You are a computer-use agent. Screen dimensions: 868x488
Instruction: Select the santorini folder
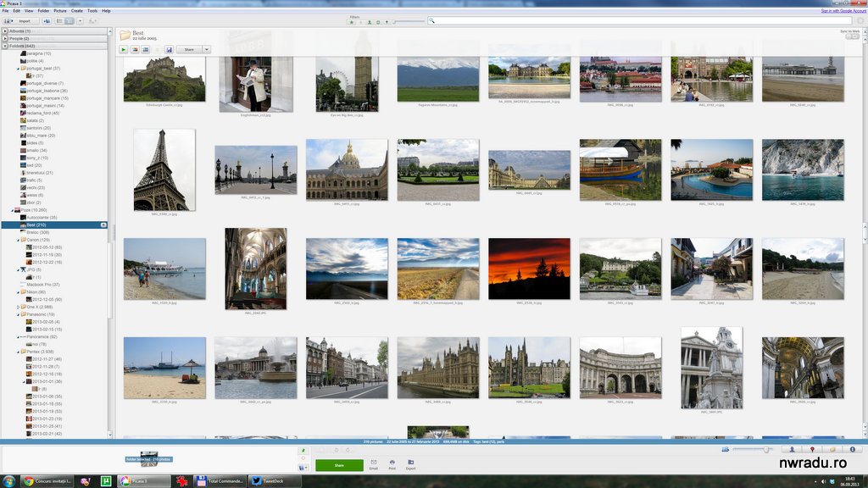click(38, 128)
